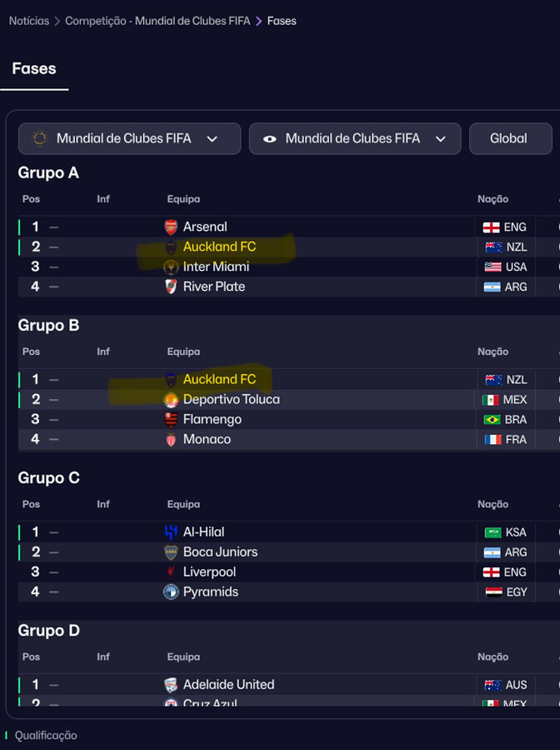
Task: Click the Boca Juniors crest icon
Action: tap(171, 552)
